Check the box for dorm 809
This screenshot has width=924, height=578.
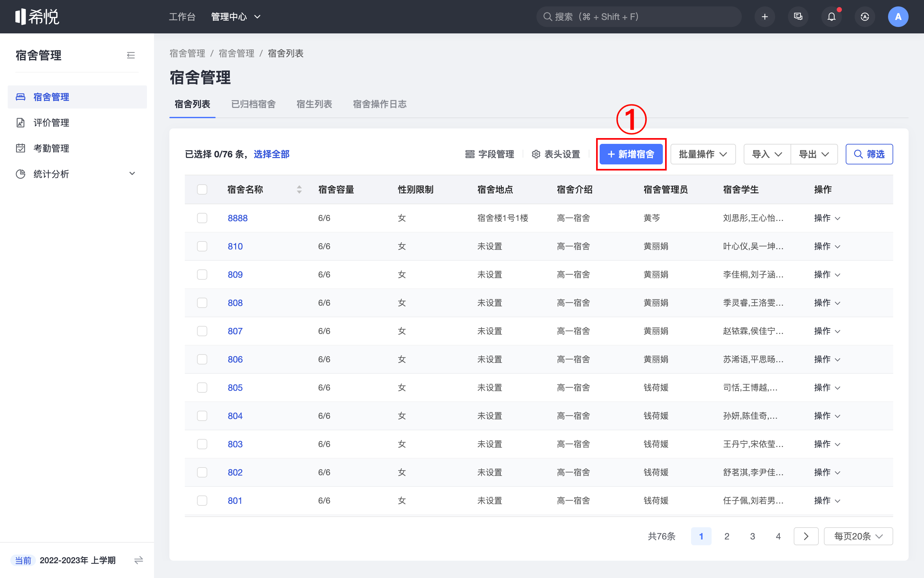pos(202,275)
